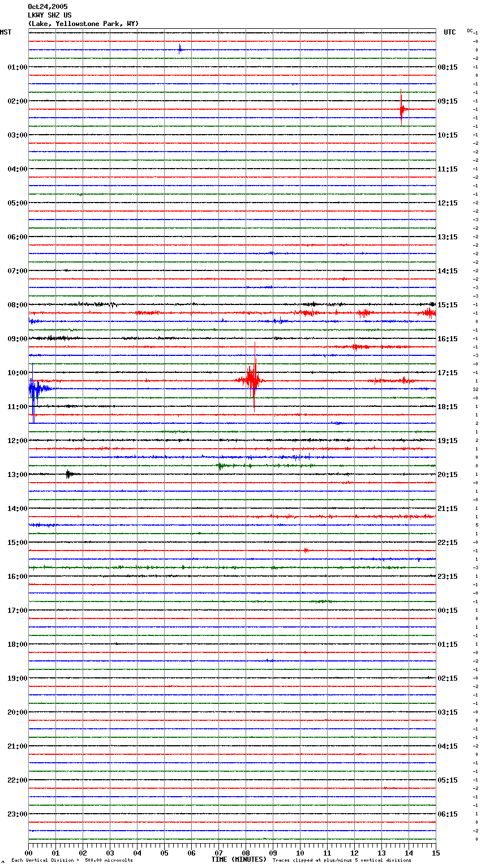
Task: Click the 08:15 UTC time label
Action: coord(448,67)
